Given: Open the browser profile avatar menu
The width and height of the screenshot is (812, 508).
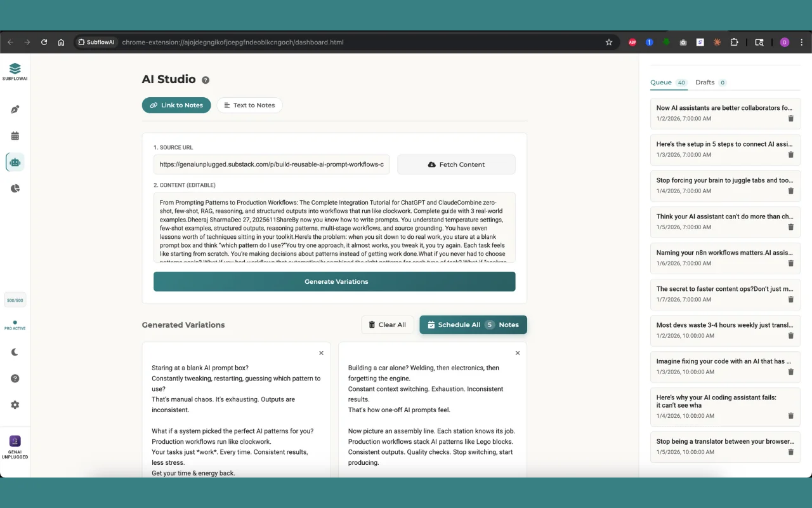Looking at the screenshot, I should [784, 42].
